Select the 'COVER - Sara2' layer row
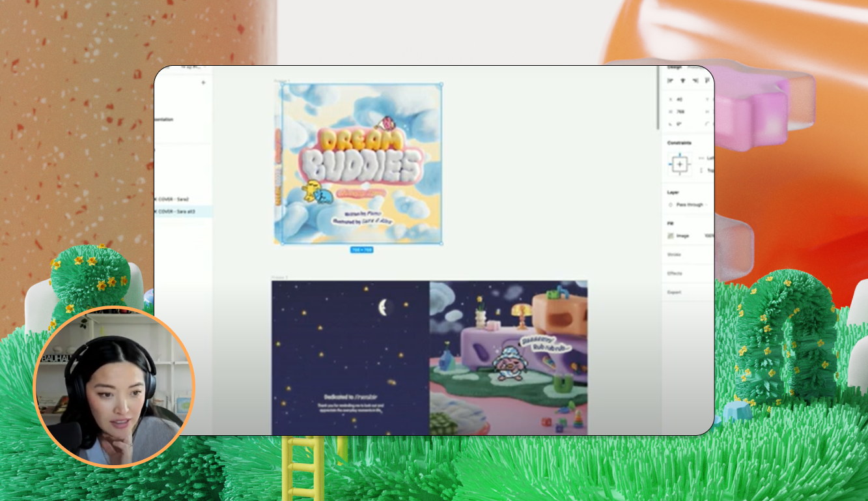Viewport: 868px width, 501px height. [x=183, y=199]
